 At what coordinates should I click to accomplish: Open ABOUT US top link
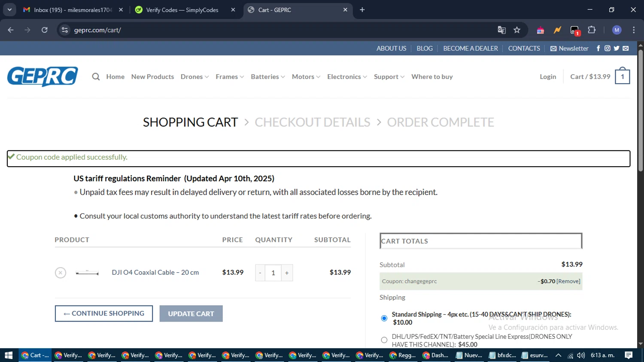tap(391, 48)
